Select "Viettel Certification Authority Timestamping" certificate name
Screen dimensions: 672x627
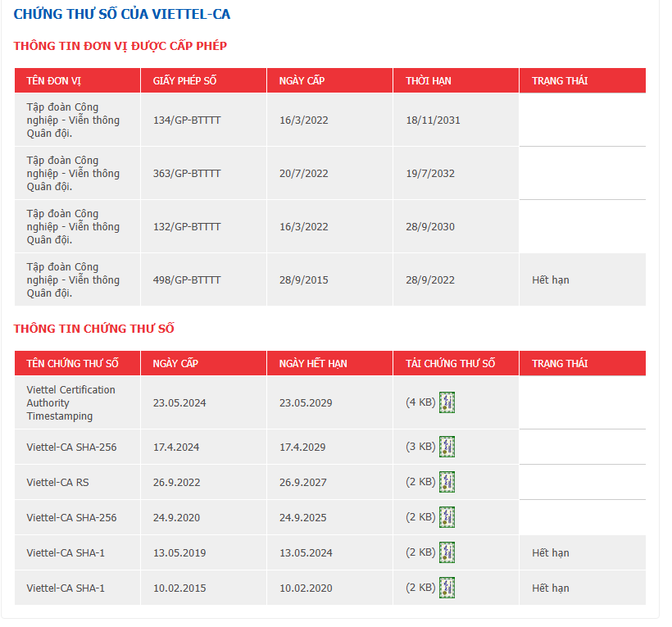pos(70,403)
